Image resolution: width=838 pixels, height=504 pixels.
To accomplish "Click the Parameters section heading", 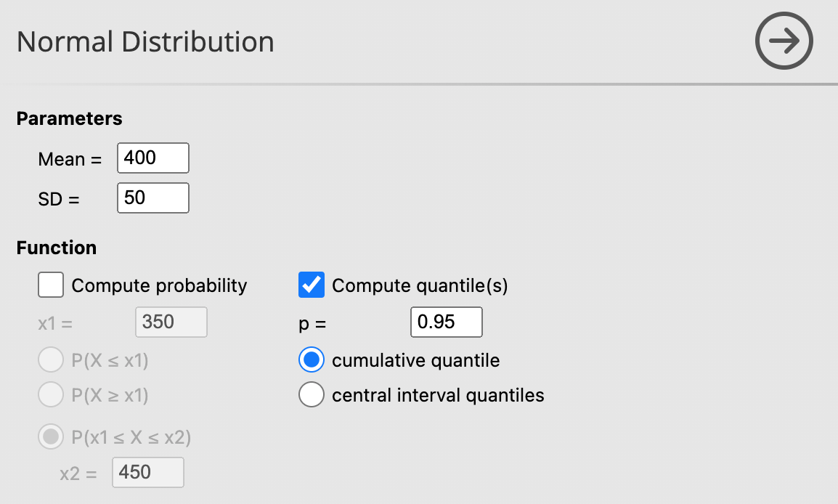I will tap(69, 118).
